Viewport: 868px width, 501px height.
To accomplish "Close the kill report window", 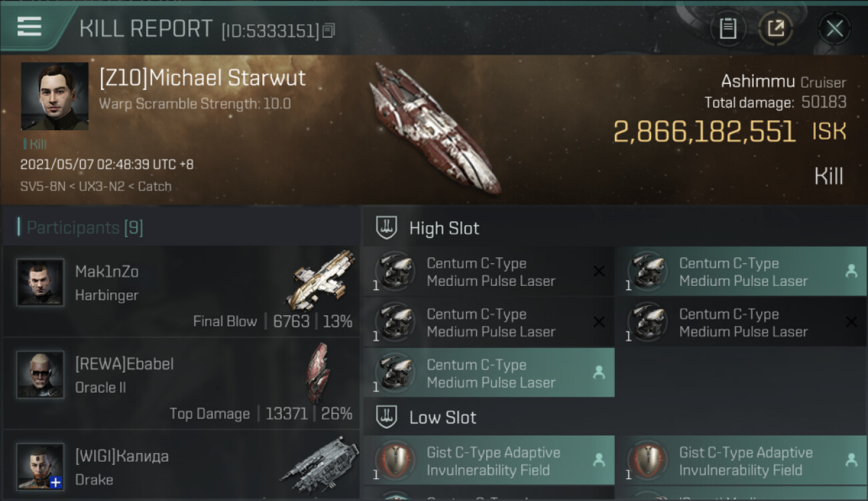I will tap(835, 28).
